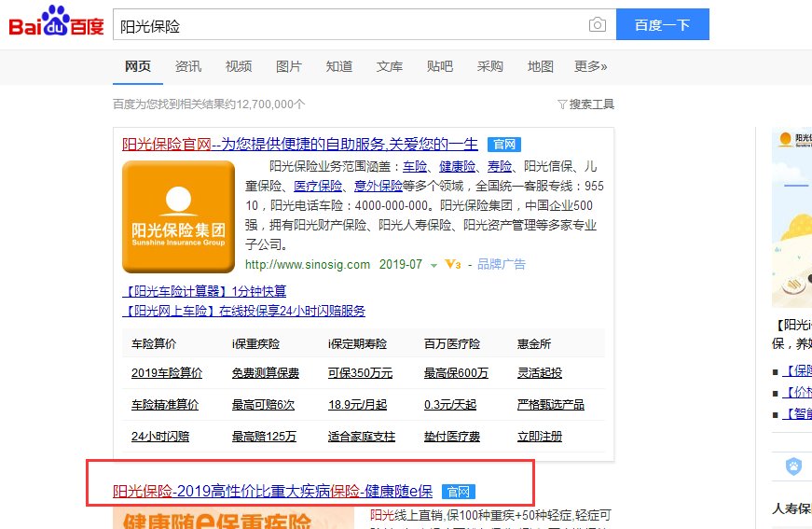
Task: Switch to the 视频 tab
Action: pos(239,66)
